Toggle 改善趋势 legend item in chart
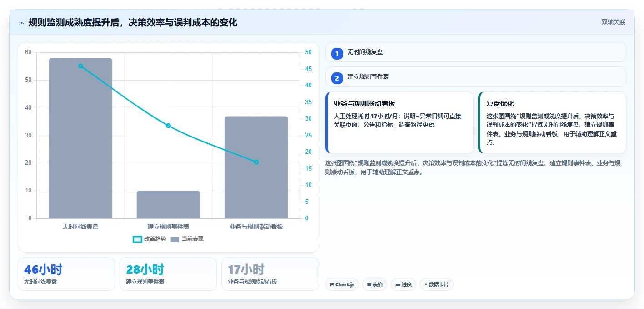 [149, 239]
